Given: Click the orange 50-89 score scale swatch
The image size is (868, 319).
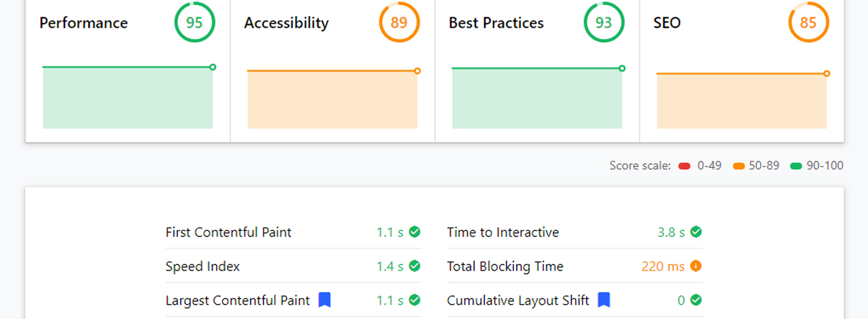Looking at the screenshot, I should tap(738, 166).
